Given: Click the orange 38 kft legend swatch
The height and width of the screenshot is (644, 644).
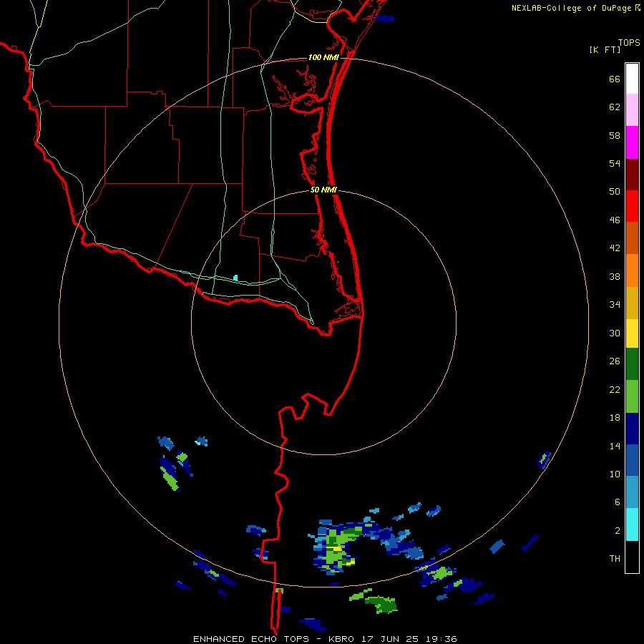Looking at the screenshot, I should (x=632, y=270).
